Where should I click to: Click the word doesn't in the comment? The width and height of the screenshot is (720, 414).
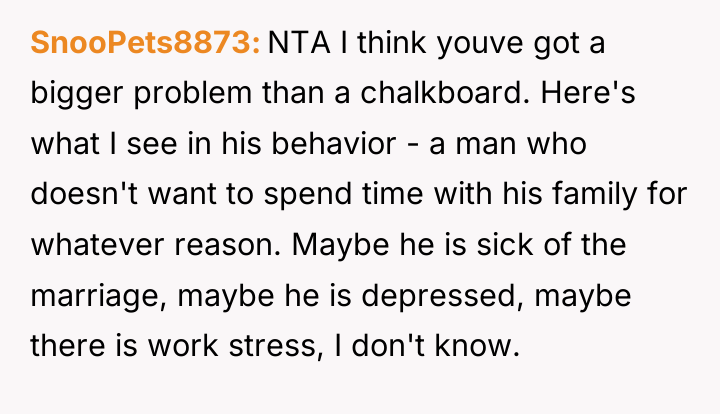click(84, 194)
